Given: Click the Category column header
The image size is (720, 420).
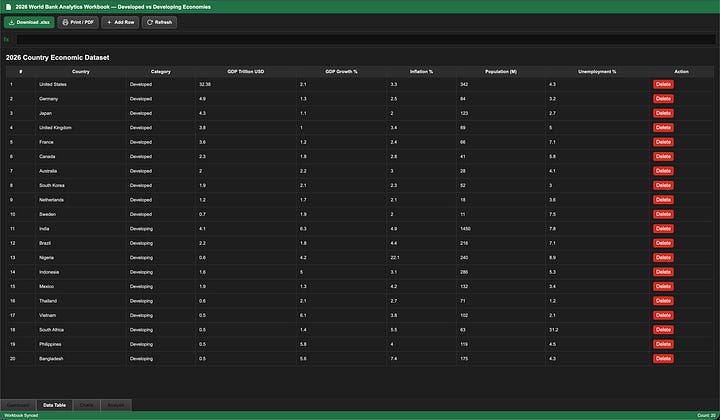Looking at the screenshot, I should click(x=161, y=72).
